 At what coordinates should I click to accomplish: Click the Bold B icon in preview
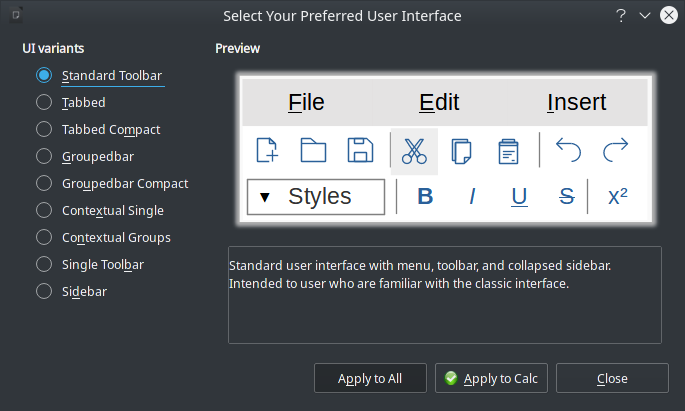coord(425,196)
